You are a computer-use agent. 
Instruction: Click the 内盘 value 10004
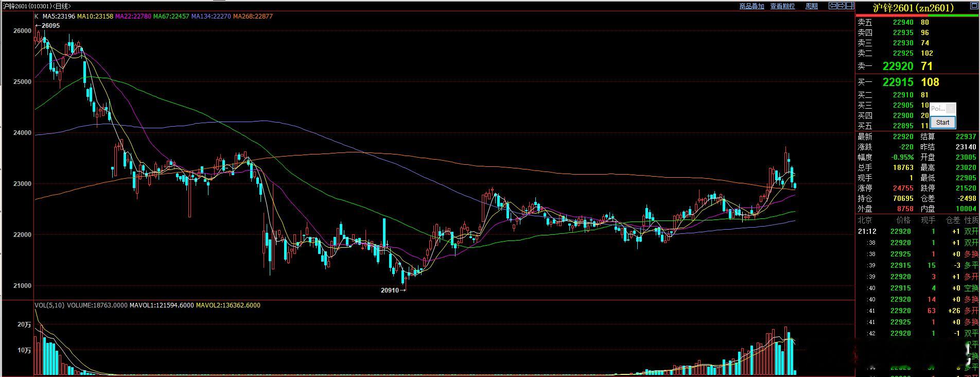pos(966,209)
